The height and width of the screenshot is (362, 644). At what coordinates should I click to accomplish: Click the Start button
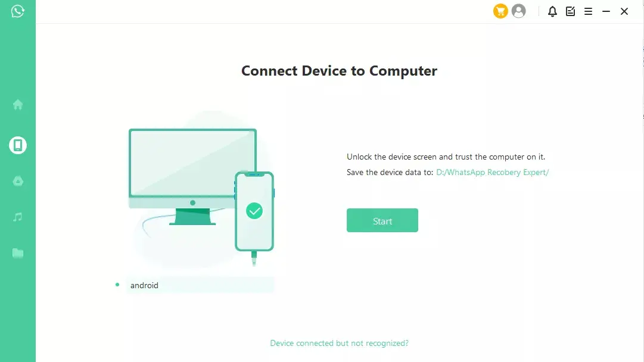pos(382,220)
